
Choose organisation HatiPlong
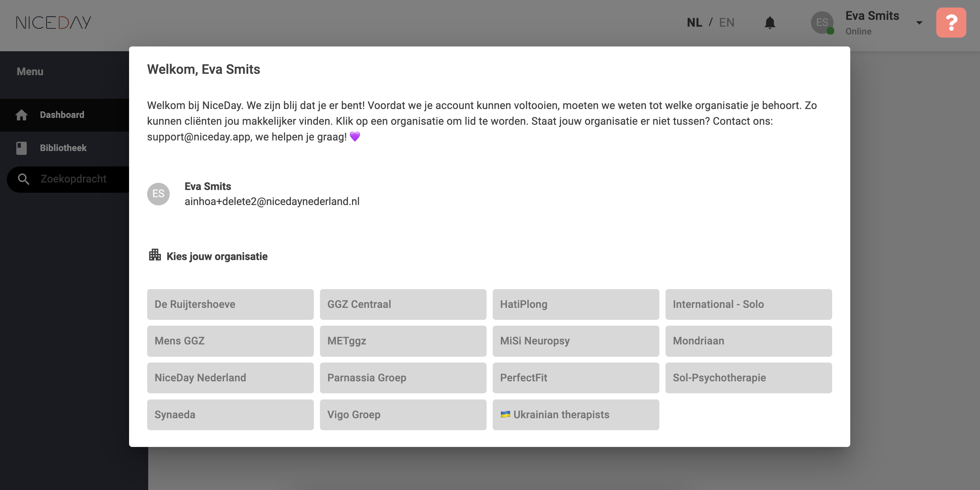pos(576,304)
